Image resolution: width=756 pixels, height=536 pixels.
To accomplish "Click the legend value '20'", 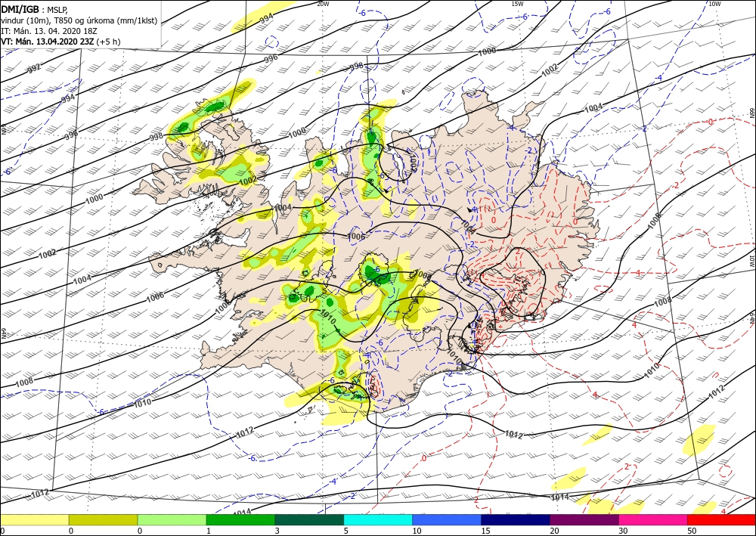I will [x=554, y=531].
